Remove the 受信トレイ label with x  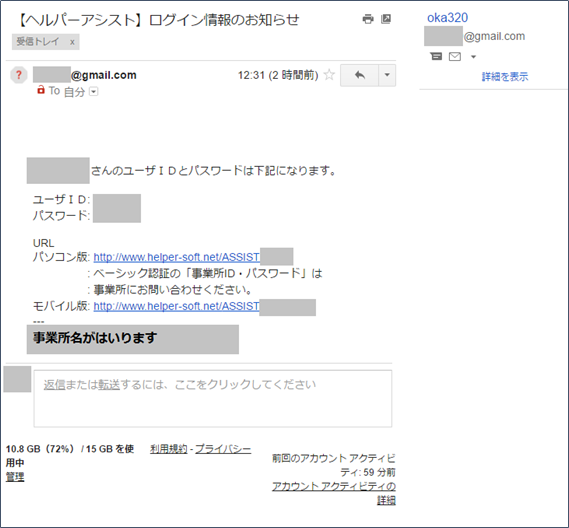point(72,42)
